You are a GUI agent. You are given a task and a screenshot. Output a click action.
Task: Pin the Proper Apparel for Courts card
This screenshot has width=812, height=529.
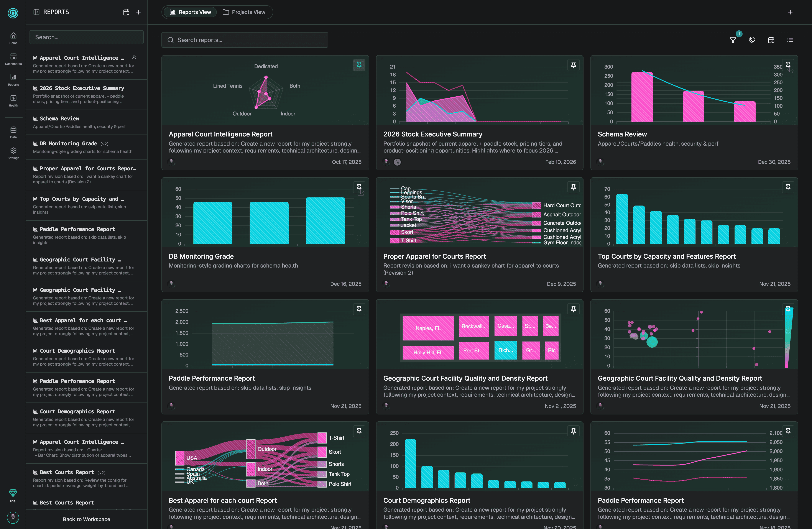574,187
